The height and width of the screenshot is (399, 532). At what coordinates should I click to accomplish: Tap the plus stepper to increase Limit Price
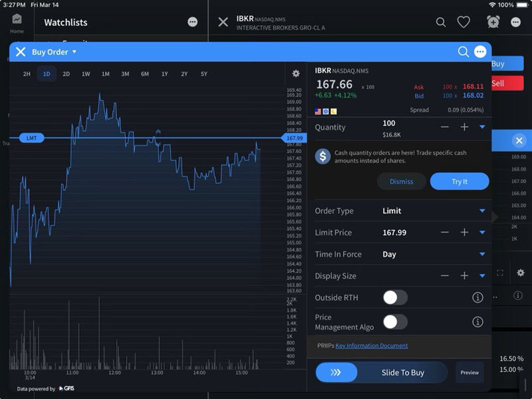465,232
